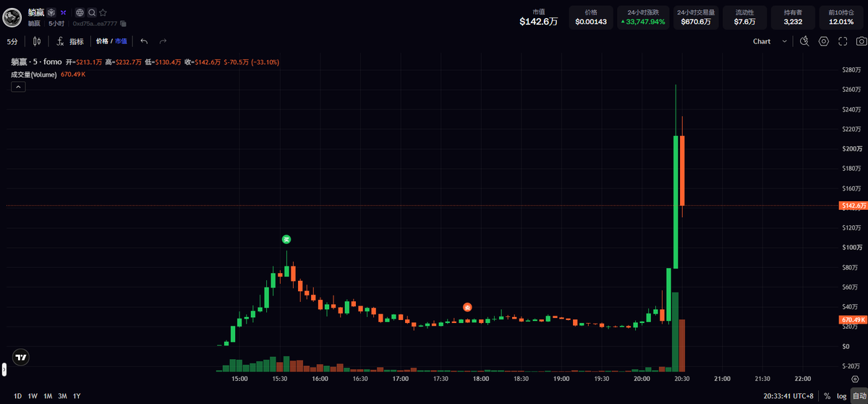Click the 5小时 token age label
Viewport: 868px width, 404px height.
(x=56, y=24)
